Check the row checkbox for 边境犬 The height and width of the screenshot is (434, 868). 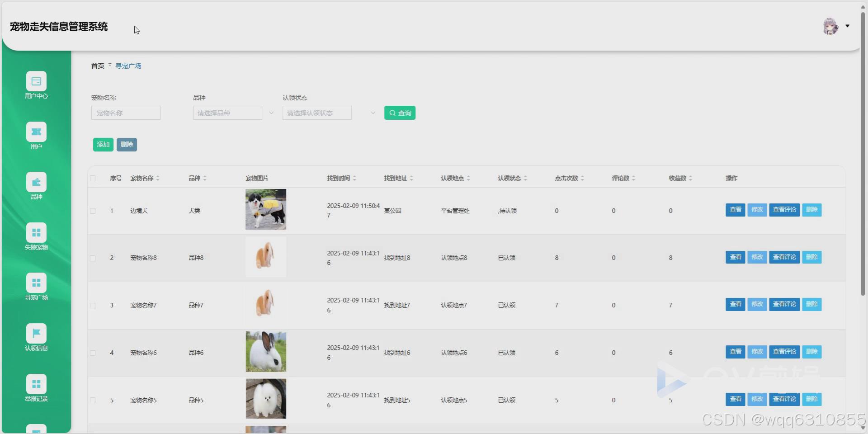[x=93, y=211]
